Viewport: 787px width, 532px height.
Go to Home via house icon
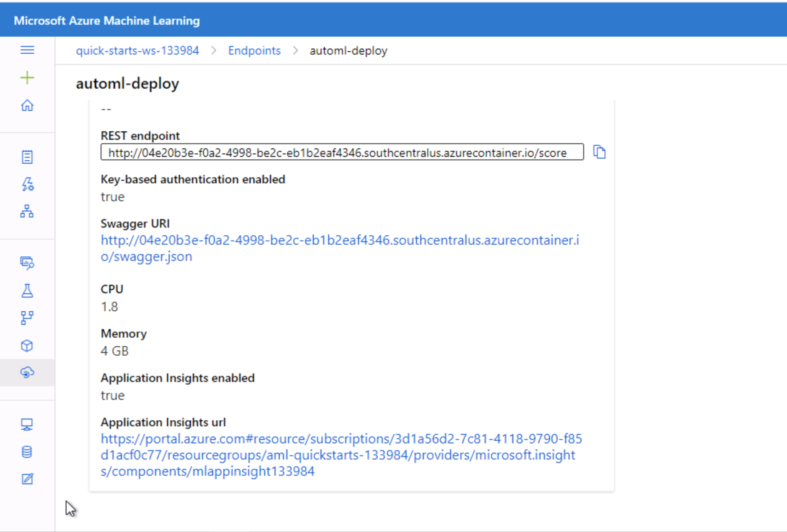pos(27,105)
